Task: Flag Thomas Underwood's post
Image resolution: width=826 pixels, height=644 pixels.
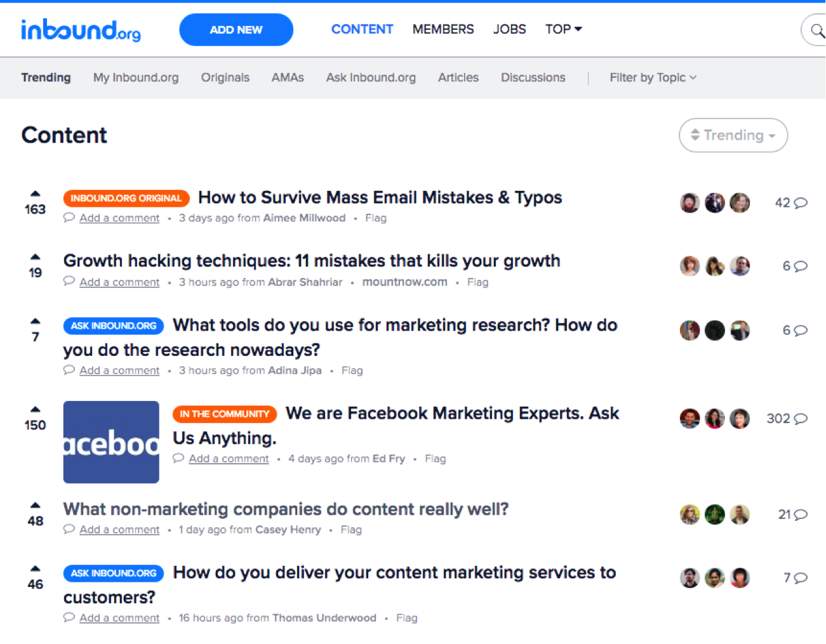Action: pyautogui.click(x=407, y=617)
